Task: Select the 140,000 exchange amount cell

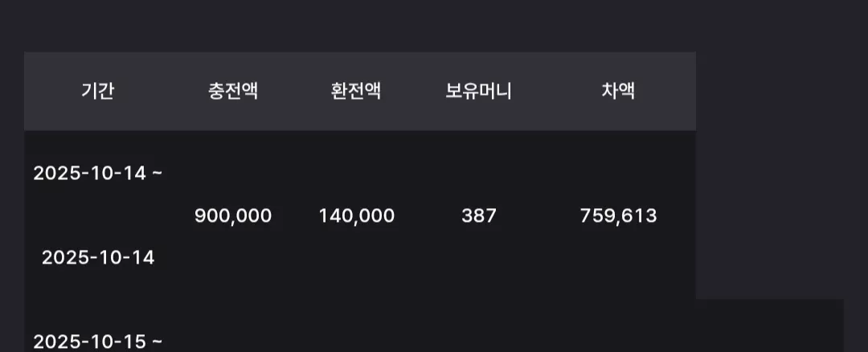Action: click(x=357, y=216)
